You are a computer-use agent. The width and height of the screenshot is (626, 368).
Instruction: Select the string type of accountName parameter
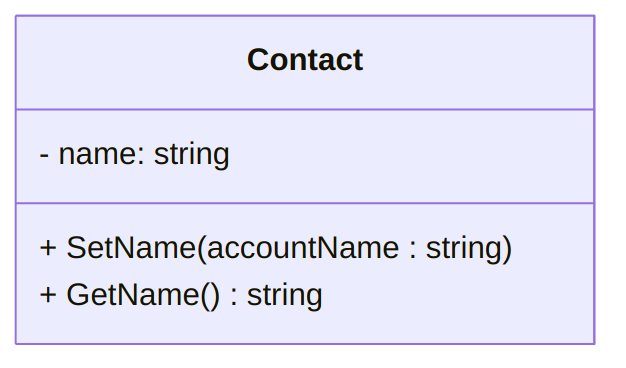point(463,249)
